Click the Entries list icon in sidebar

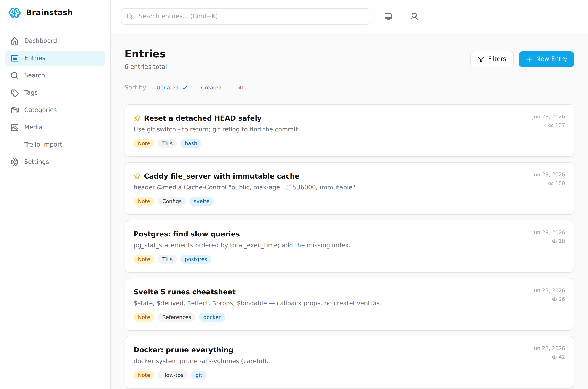coord(15,58)
